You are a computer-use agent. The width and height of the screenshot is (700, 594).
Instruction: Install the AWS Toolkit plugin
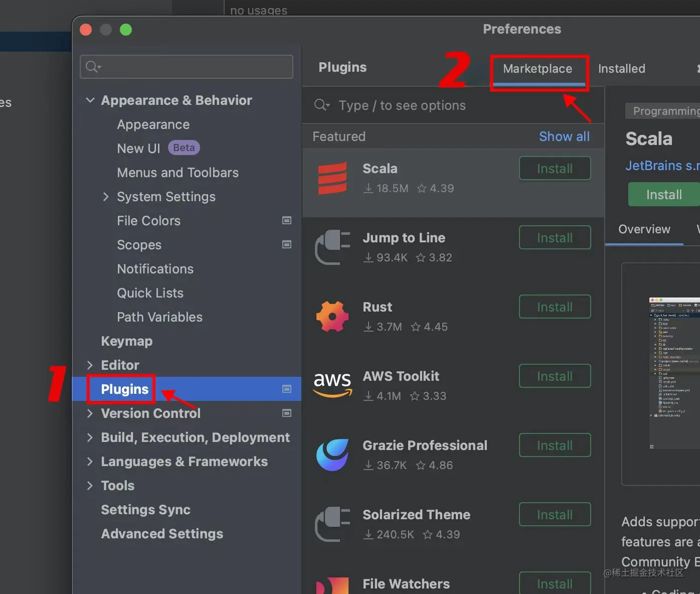pos(555,376)
